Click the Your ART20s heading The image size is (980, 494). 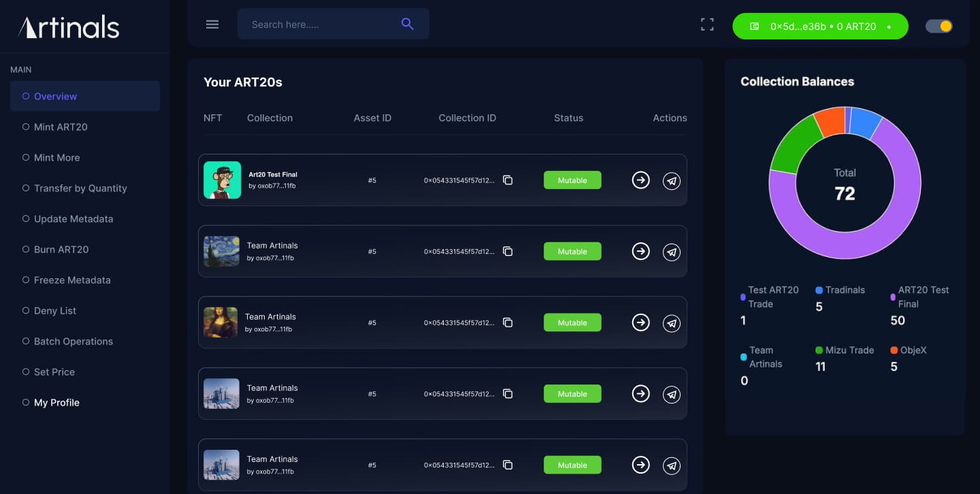point(243,82)
